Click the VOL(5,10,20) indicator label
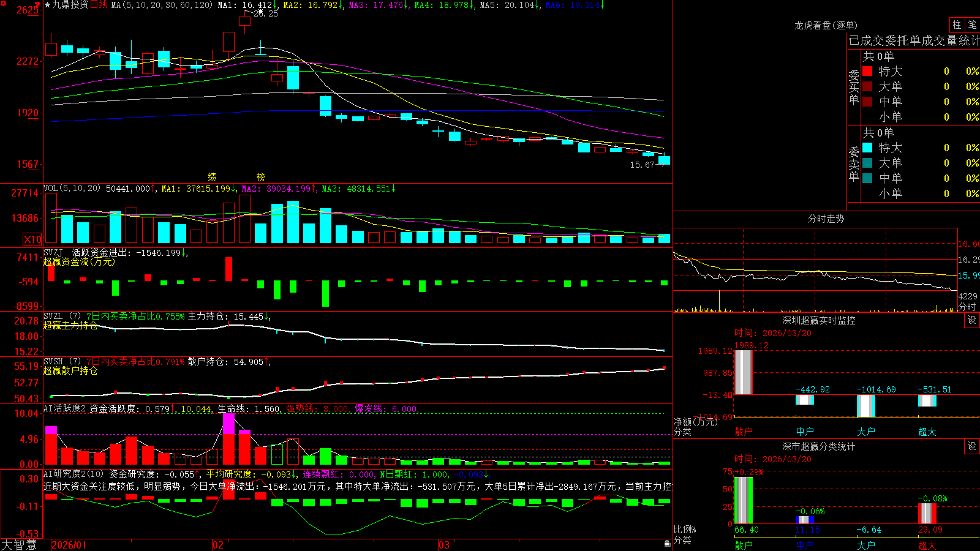This screenshot has width=980, height=551. point(72,189)
